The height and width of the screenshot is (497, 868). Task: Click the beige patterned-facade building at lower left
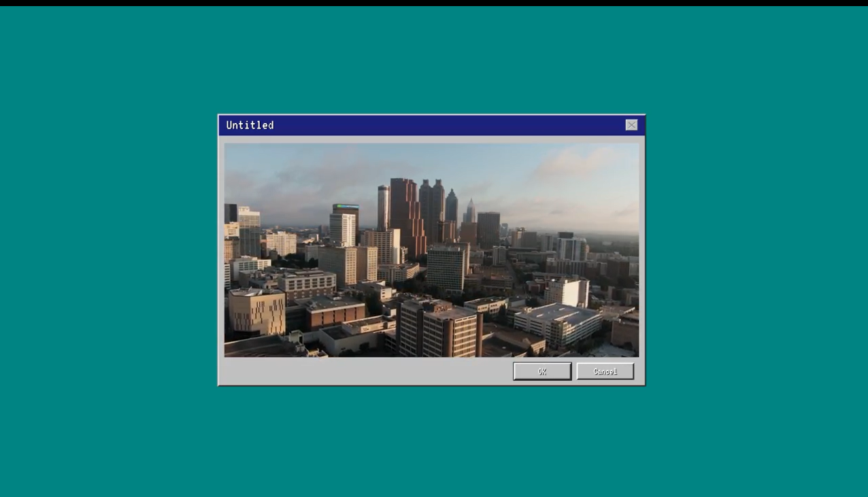point(256,311)
